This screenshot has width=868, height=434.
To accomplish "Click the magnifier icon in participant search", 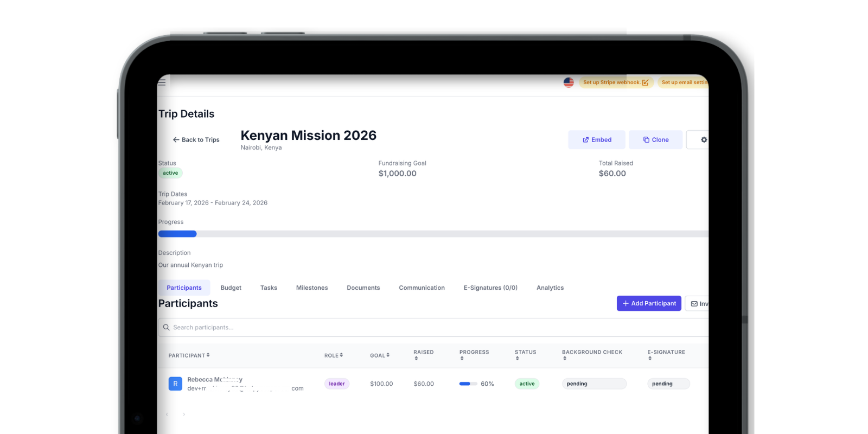I will (x=167, y=328).
